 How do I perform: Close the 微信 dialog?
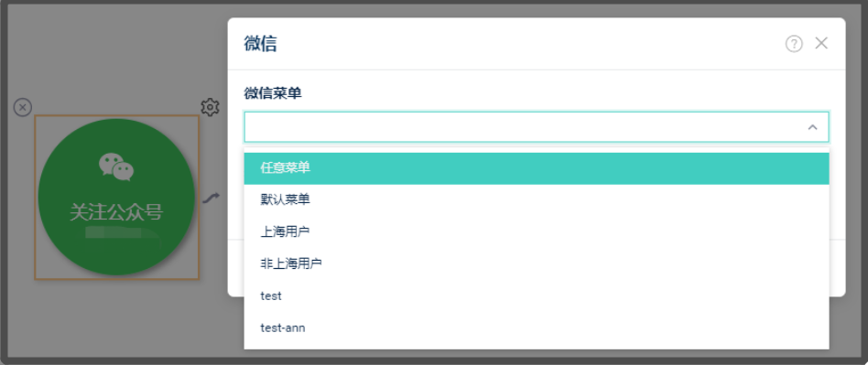coord(821,43)
